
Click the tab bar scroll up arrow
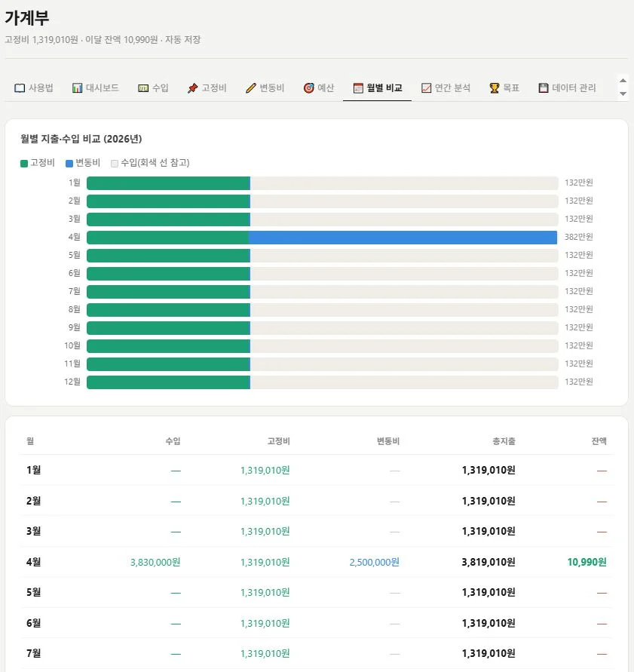pos(623,81)
